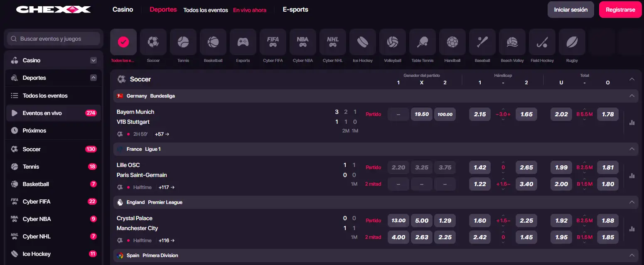Open Todos los eventos in top navigation
This screenshot has width=644, height=265.
coord(206,10)
